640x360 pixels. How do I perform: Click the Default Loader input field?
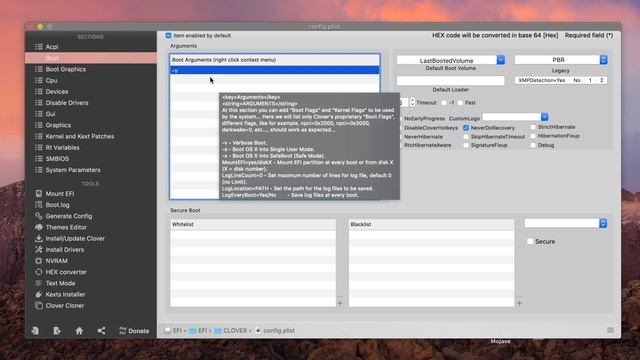pos(451,81)
